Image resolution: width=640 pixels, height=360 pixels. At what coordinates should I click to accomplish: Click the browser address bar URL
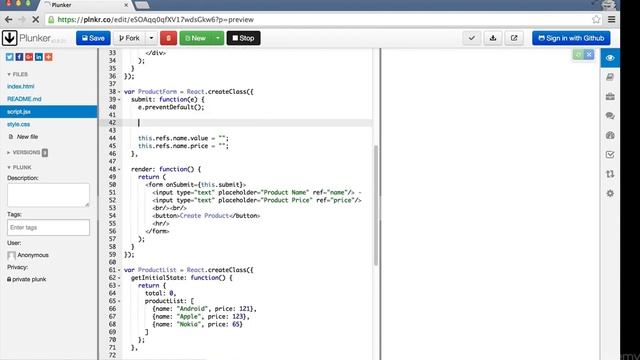pos(156,20)
